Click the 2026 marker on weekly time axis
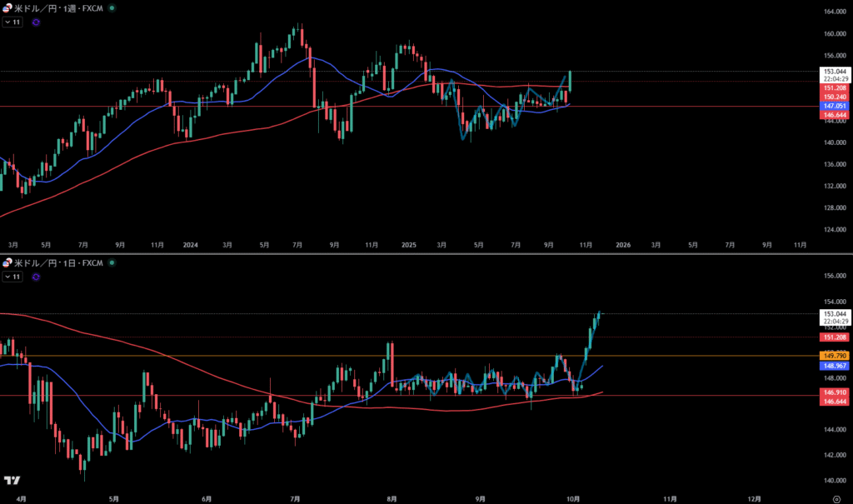The height and width of the screenshot is (504, 853). 622,245
